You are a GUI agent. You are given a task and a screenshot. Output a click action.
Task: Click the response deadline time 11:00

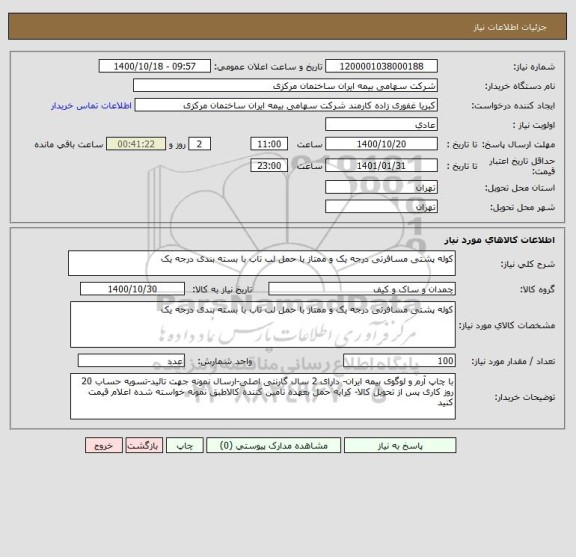[x=269, y=144]
